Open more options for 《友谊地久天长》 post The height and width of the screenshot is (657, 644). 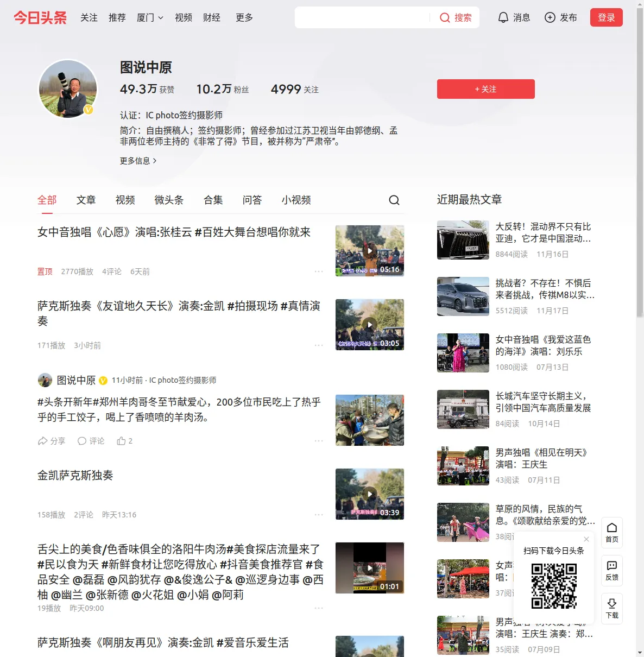tap(319, 345)
